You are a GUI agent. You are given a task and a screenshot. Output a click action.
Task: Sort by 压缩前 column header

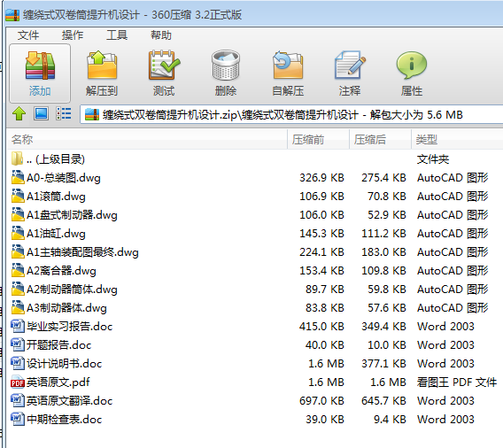318,140
